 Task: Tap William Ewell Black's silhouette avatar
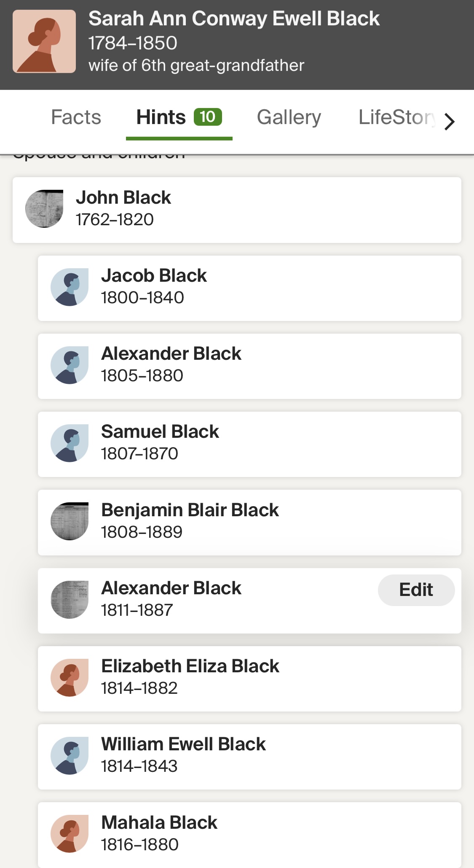(x=70, y=755)
